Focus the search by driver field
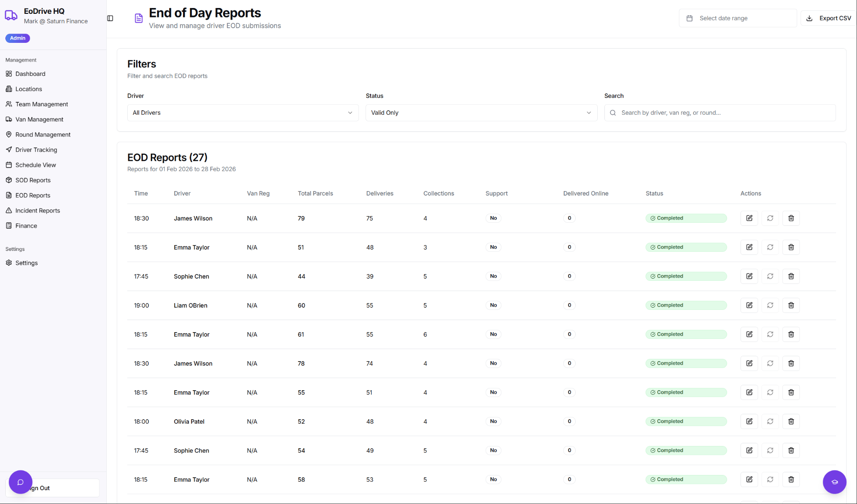This screenshot has width=857, height=504. click(720, 113)
